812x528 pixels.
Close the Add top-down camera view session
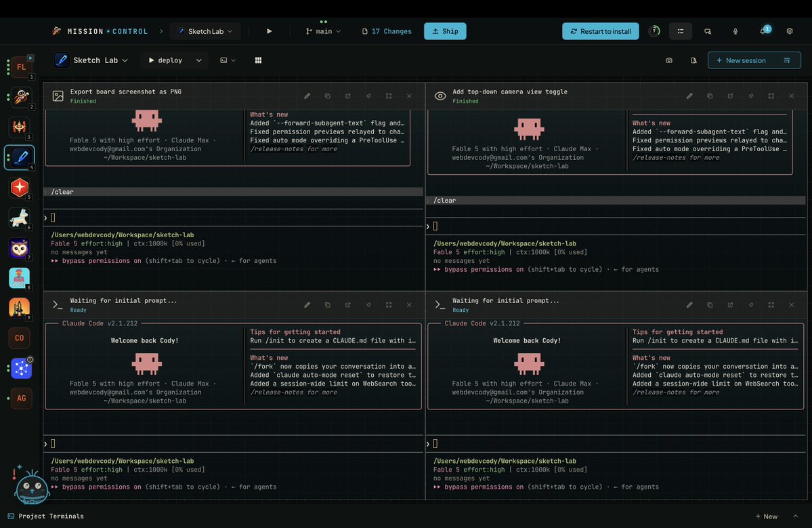coord(791,96)
